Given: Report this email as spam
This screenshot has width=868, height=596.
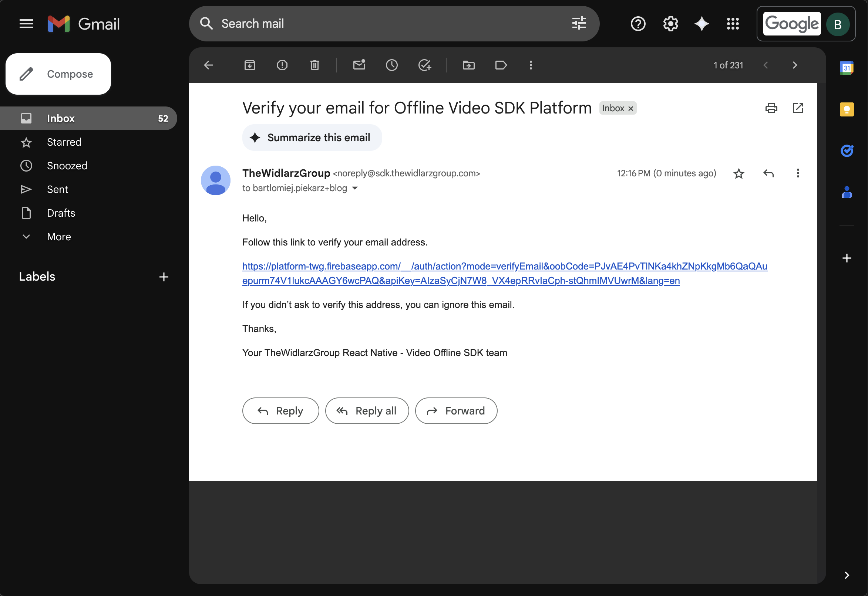Looking at the screenshot, I should (282, 65).
